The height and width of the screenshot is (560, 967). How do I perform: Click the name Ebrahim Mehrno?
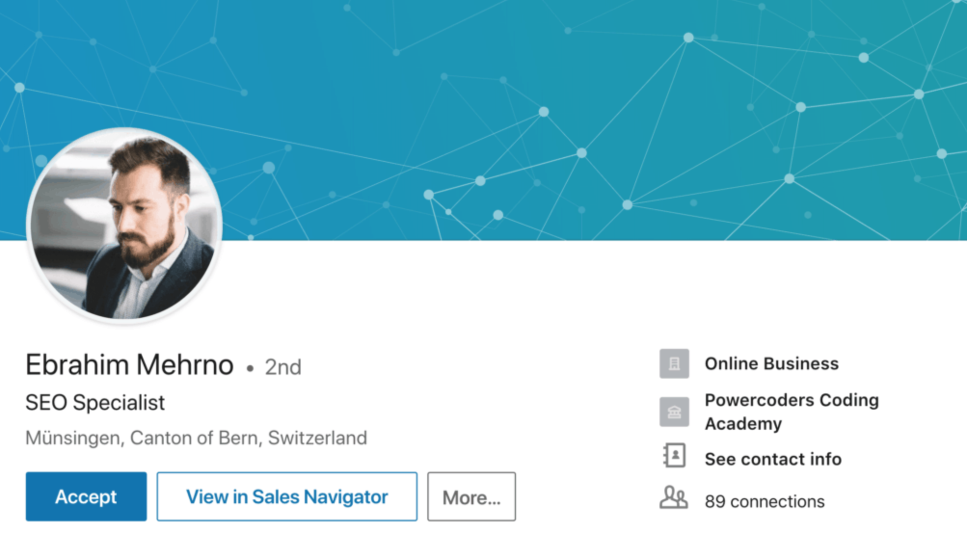click(x=129, y=364)
